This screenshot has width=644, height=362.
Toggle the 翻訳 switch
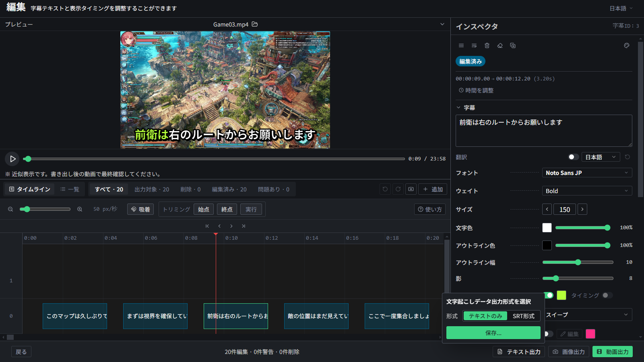coord(574,157)
